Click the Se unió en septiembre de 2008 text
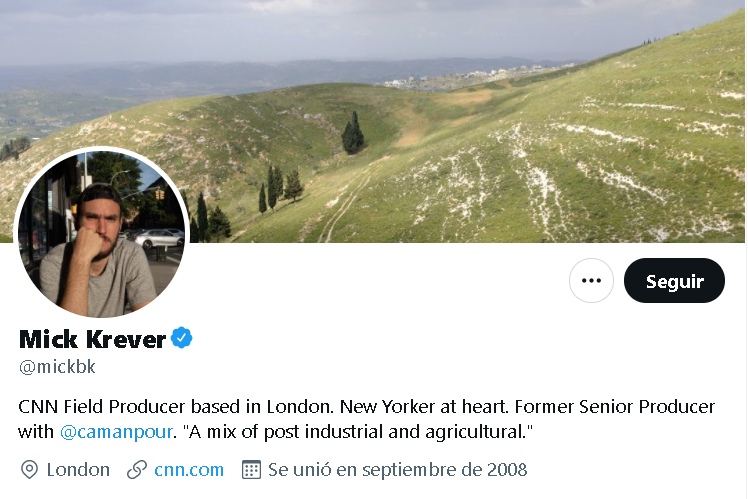 [397, 469]
